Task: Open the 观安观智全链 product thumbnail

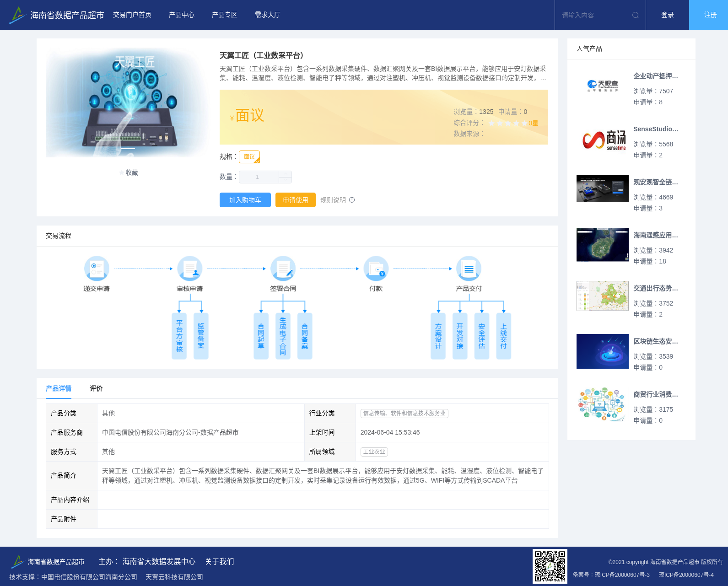Action: 603,188
